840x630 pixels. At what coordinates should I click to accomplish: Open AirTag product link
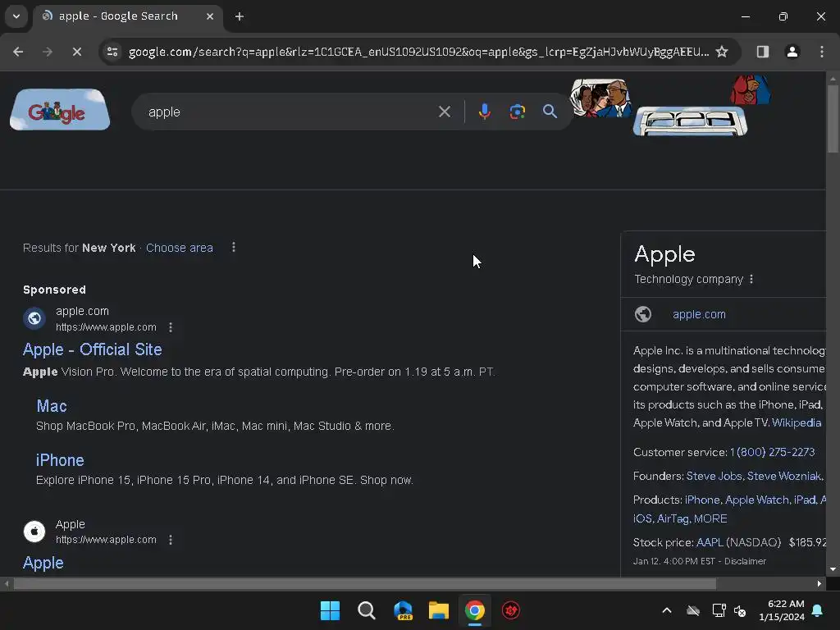pos(673,518)
